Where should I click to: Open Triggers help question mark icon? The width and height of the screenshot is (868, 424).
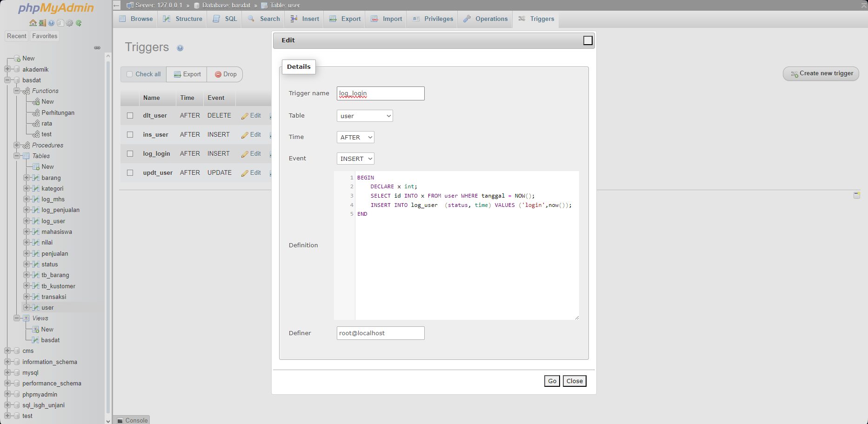[180, 48]
